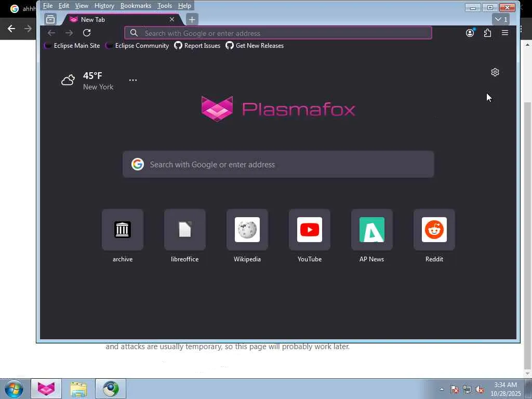
Task: Click the Google favicon in background window tab
Action: click(x=14, y=9)
